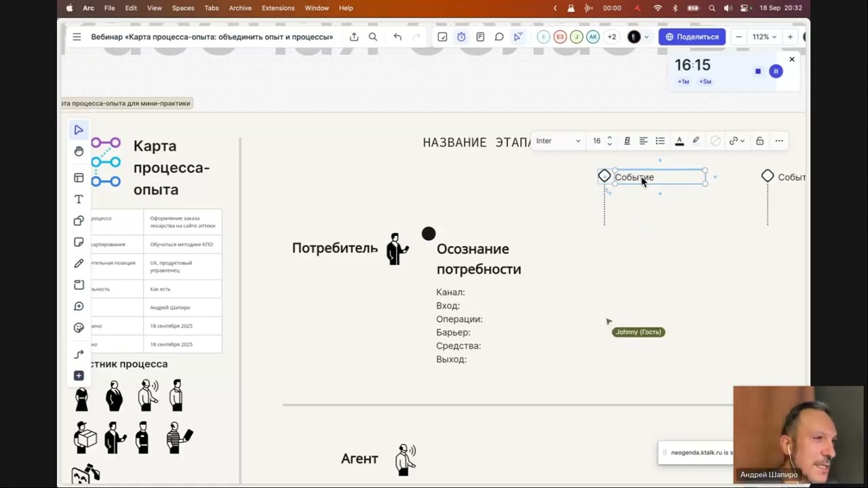Select the cursor pointer tool
The image size is (868, 488).
[x=79, y=130]
